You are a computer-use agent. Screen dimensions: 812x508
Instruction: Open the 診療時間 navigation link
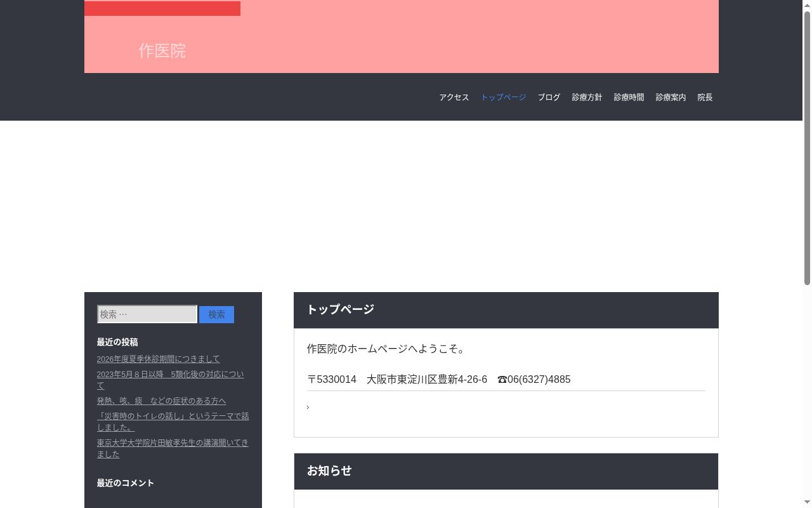pos(629,97)
